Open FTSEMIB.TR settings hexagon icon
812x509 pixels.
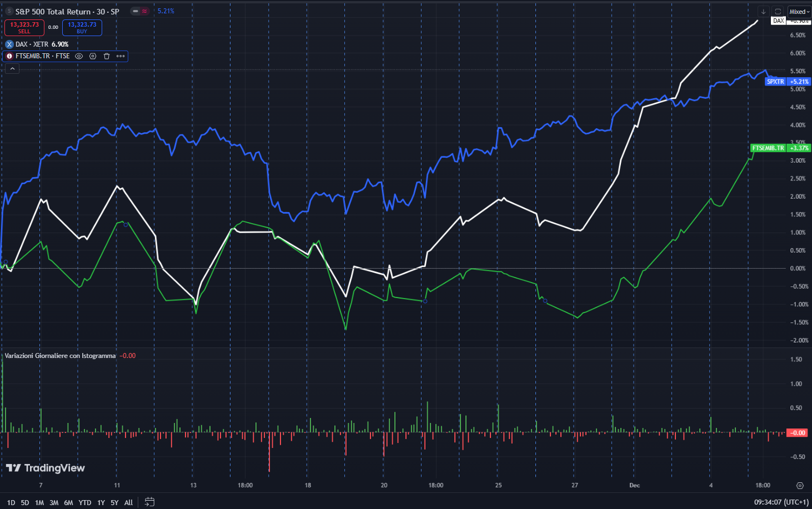pos(93,56)
